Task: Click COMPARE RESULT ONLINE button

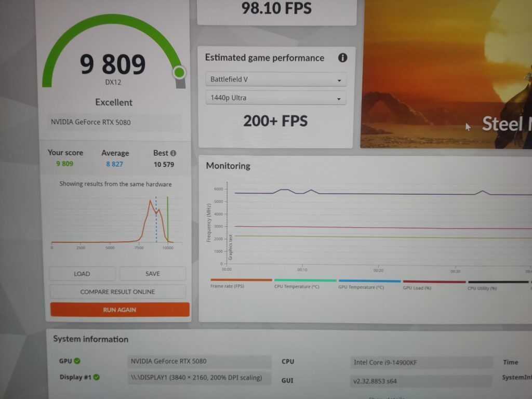Action: coord(117,291)
